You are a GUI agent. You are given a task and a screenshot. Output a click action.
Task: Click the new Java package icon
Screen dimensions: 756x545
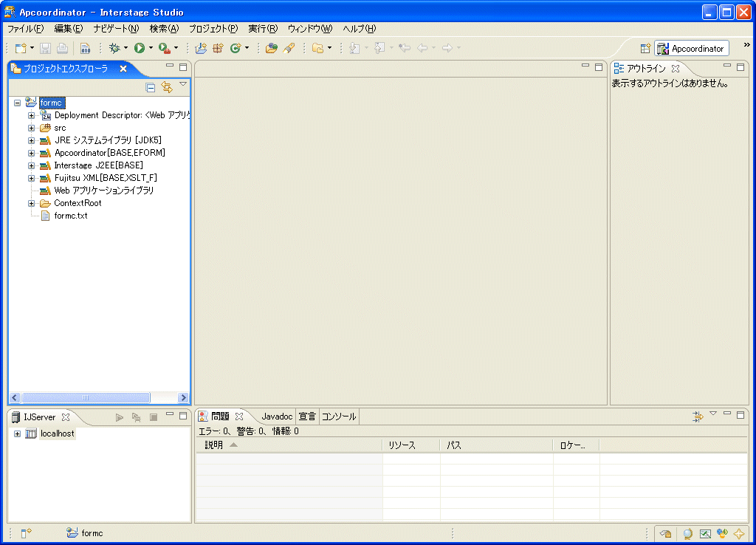tap(219, 48)
